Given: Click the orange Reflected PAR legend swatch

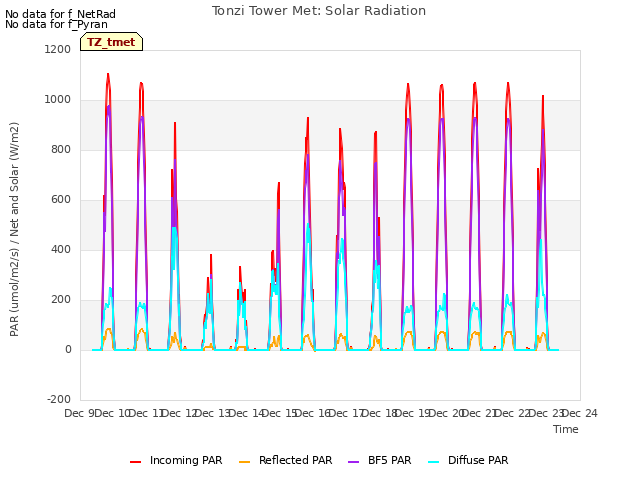Looking at the screenshot, I should [x=244, y=462].
